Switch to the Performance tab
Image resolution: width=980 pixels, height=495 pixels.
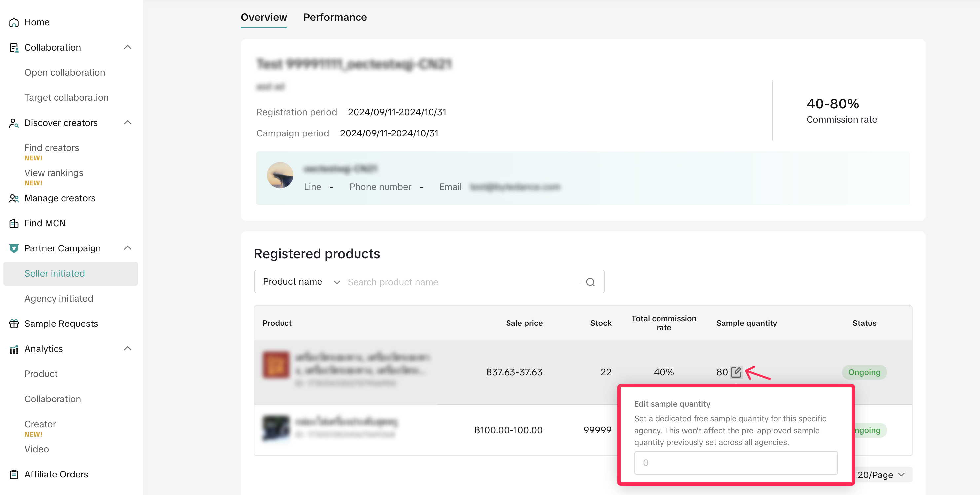coord(335,17)
